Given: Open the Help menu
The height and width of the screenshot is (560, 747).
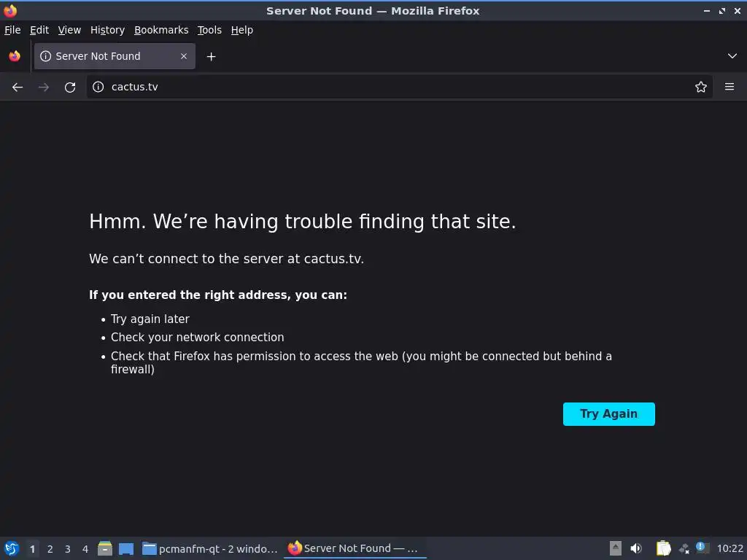Looking at the screenshot, I should [x=242, y=30].
